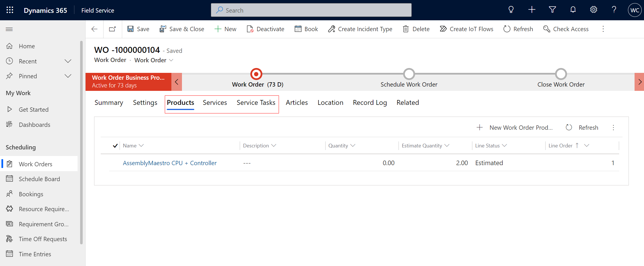Open the WC user account menu

click(635, 10)
